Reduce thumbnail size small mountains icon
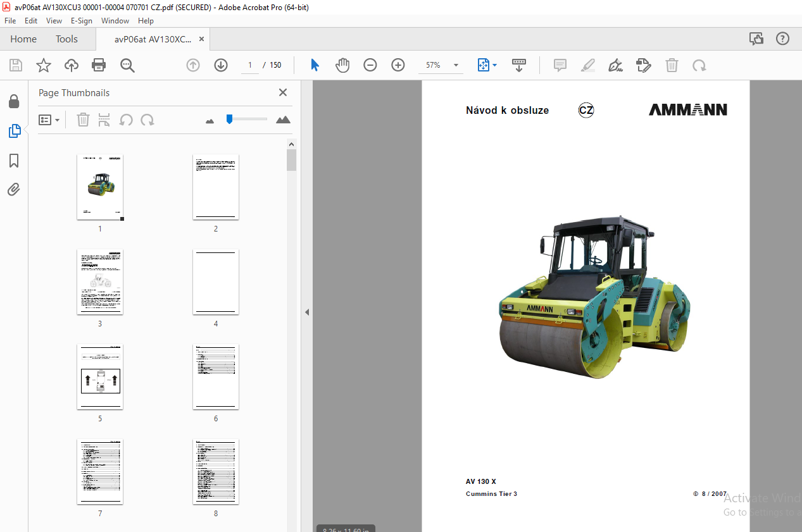The height and width of the screenshot is (532, 802). tap(210, 120)
